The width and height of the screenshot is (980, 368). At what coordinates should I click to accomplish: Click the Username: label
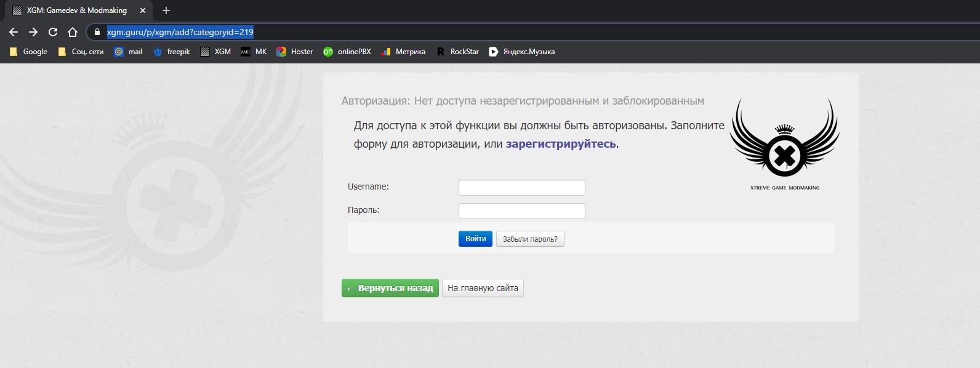[368, 186]
